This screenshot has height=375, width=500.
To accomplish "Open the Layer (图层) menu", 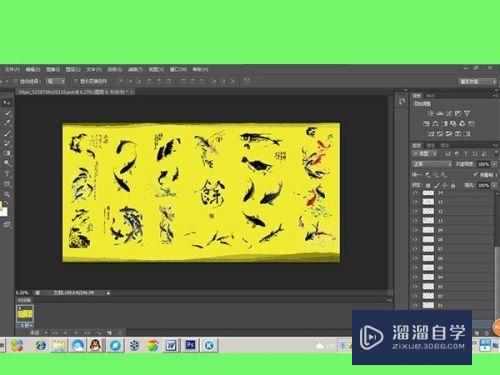I will (73, 69).
